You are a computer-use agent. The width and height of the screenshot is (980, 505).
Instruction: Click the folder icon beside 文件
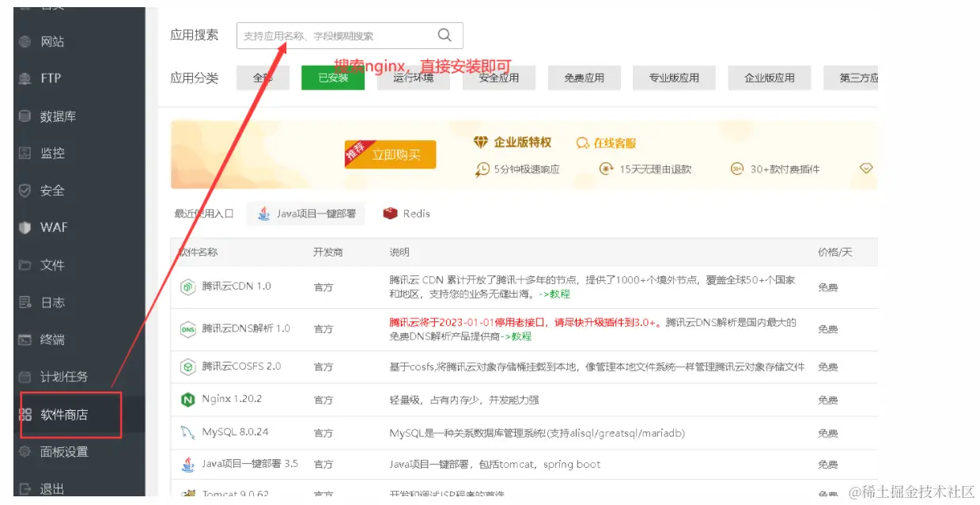25,264
